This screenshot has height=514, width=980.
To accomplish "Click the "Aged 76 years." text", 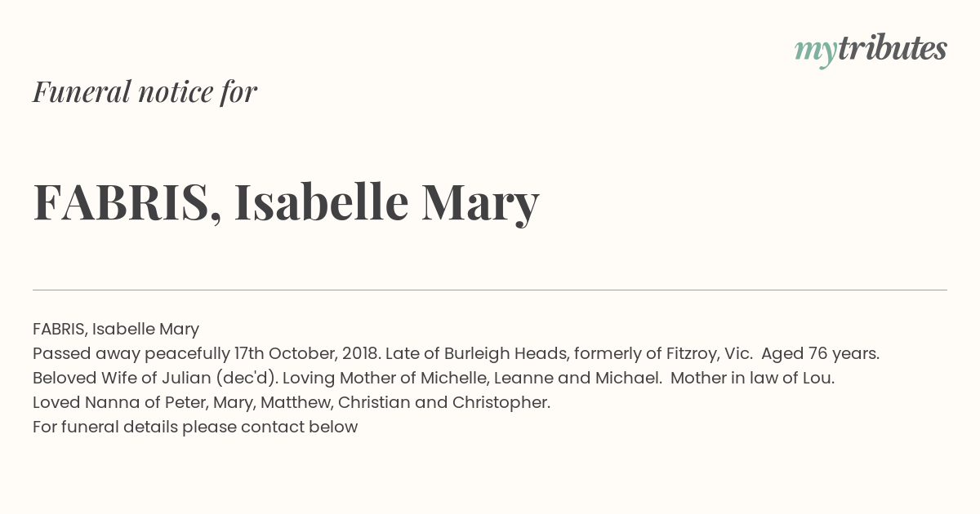I will click(820, 353).
